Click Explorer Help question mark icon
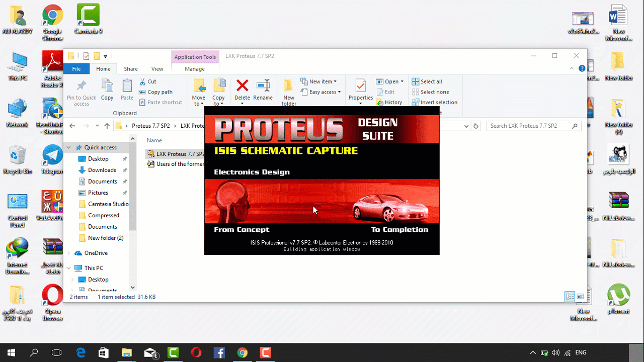644x362 pixels. pyautogui.click(x=582, y=68)
